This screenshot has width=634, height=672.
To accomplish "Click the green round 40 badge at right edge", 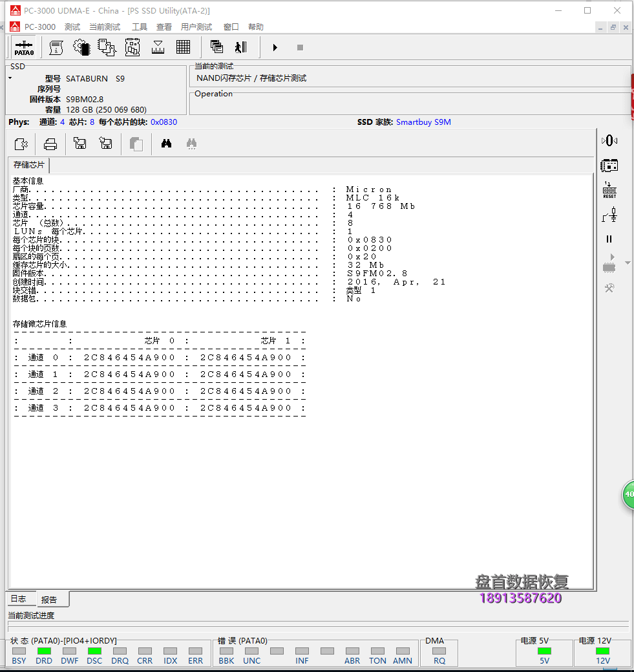I will point(628,495).
